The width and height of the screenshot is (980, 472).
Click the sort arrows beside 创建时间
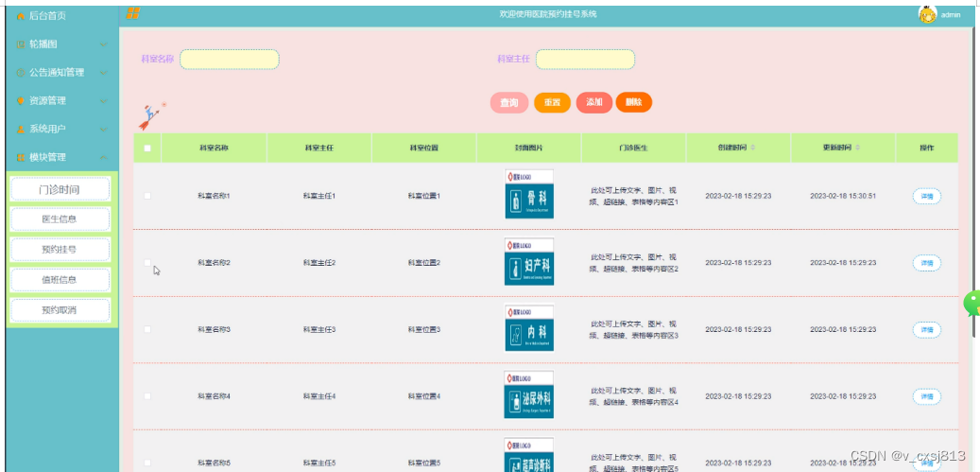click(x=752, y=149)
